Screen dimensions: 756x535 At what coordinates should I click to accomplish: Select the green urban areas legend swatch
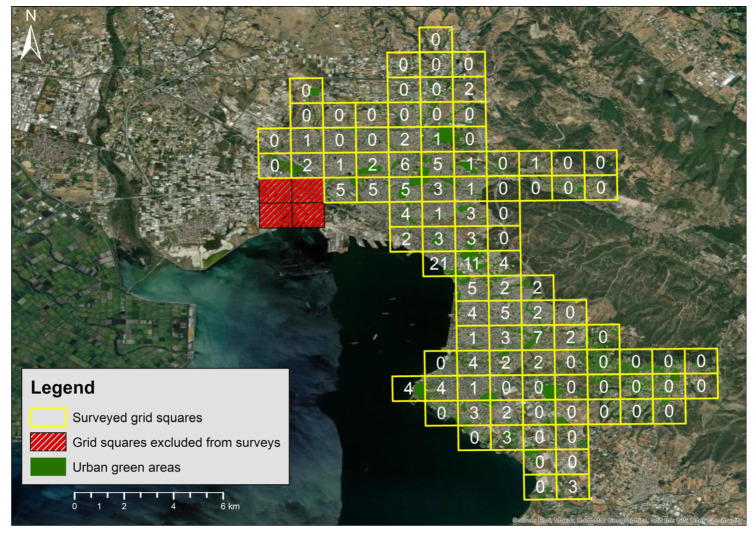48,467
